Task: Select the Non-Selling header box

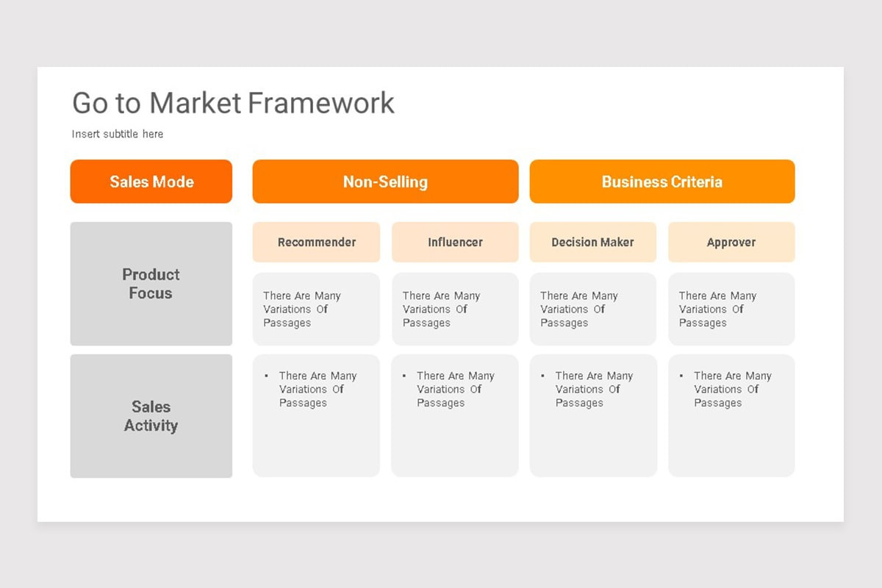Action: (x=385, y=182)
